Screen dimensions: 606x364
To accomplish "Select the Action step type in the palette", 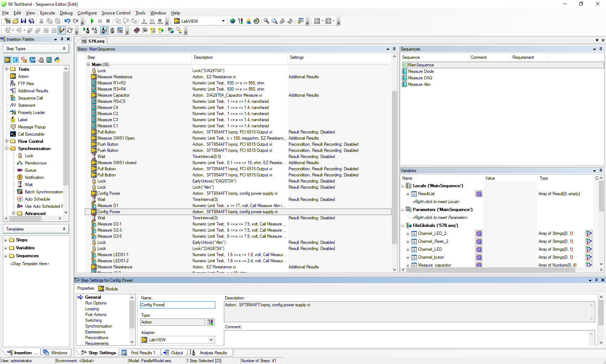I will pyautogui.click(x=23, y=76).
